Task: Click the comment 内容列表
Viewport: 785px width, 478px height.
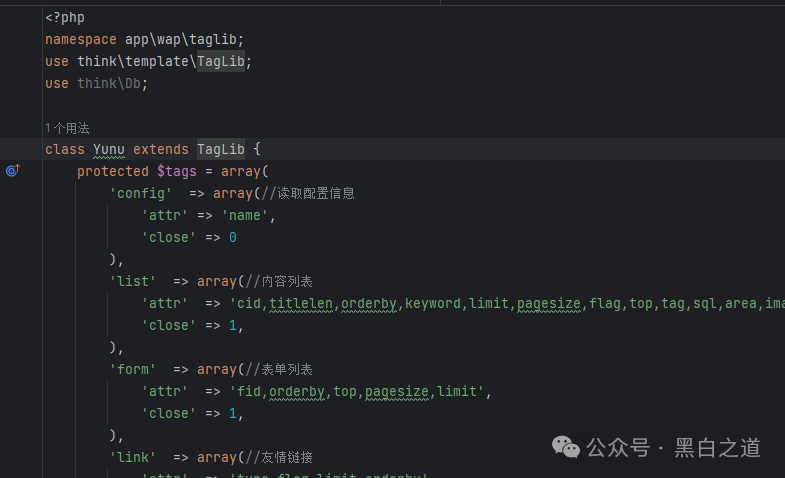Action: click(287, 281)
